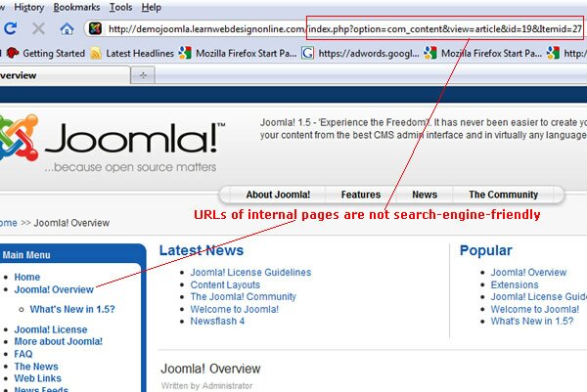Click the new tab plus button
The image size is (587, 392).
(x=143, y=75)
